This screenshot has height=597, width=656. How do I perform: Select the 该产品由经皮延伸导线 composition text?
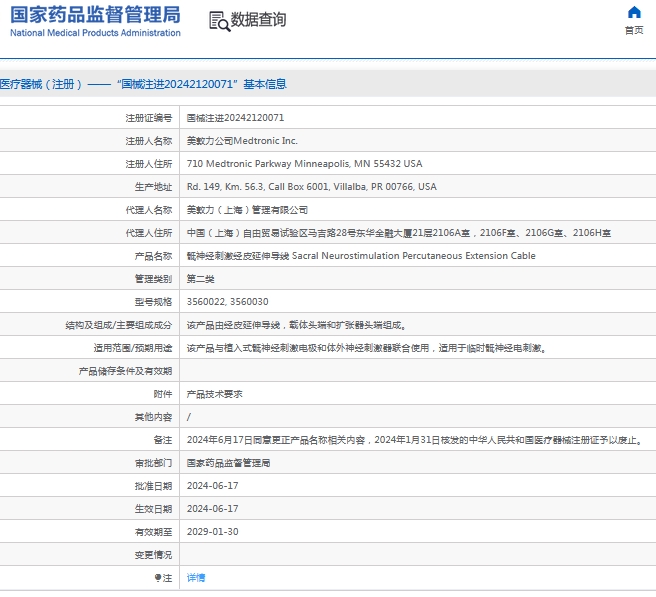296,325
